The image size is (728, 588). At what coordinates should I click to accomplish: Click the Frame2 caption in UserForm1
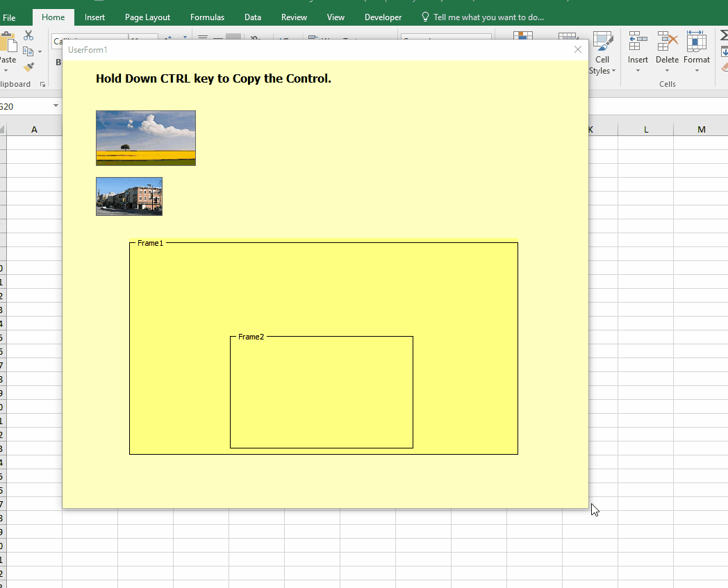click(x=251, y=337)
